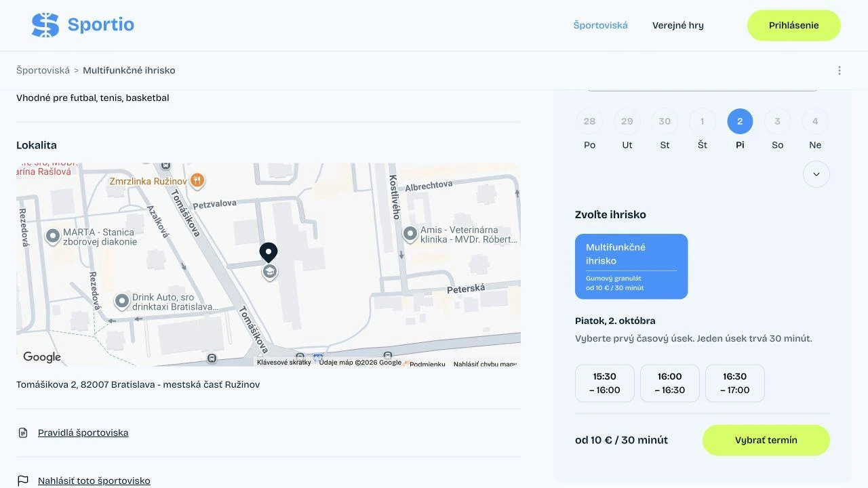The height and width of the screenshot is (488, 868).
Task: Click the Piatok, 2. októbra date text
Action: 615,321
